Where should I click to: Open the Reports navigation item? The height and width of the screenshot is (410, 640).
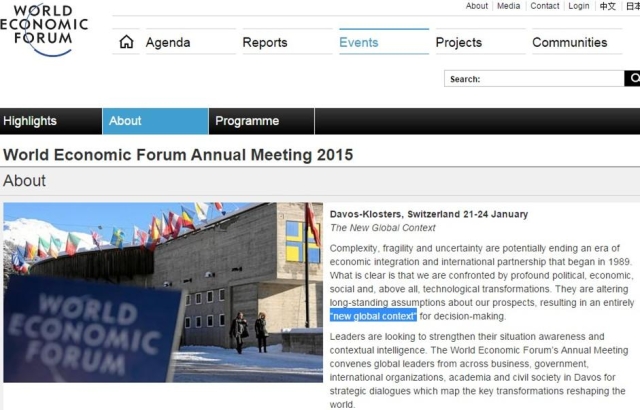pyautogui.click(x=265, y=42)
